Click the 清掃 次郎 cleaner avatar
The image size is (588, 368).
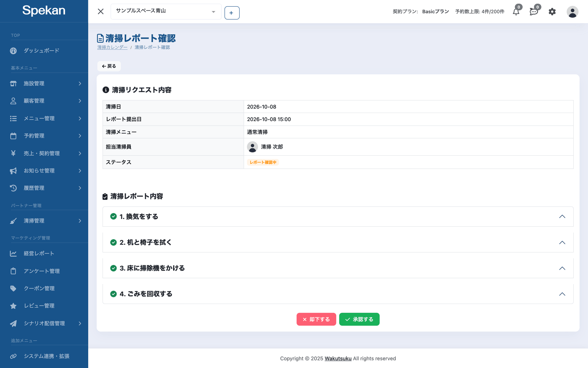pos(252,147)
